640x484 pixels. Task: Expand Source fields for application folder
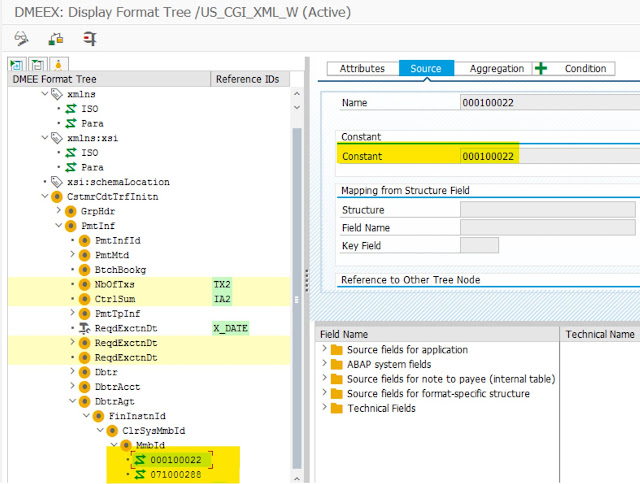324,349
